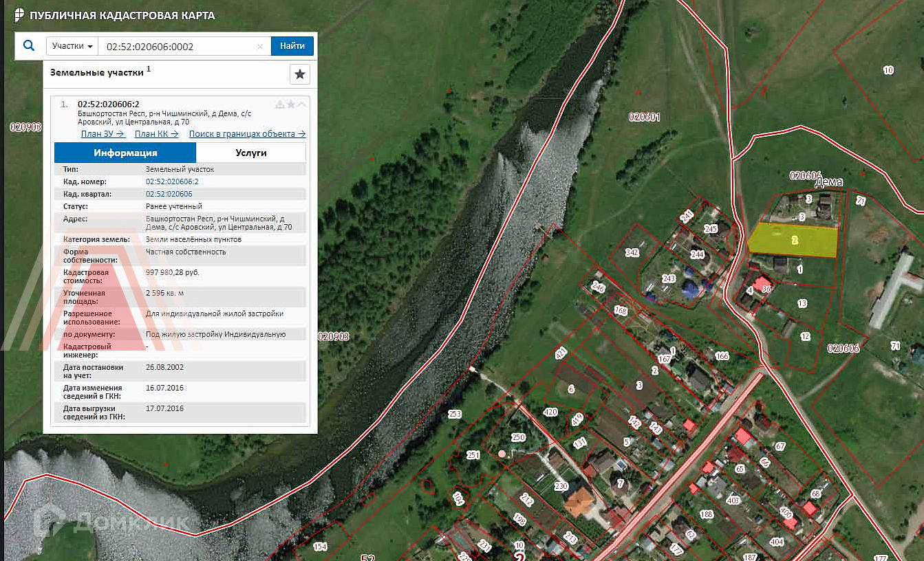
Task: Clear the search field with the X
Action: [260, 47]
